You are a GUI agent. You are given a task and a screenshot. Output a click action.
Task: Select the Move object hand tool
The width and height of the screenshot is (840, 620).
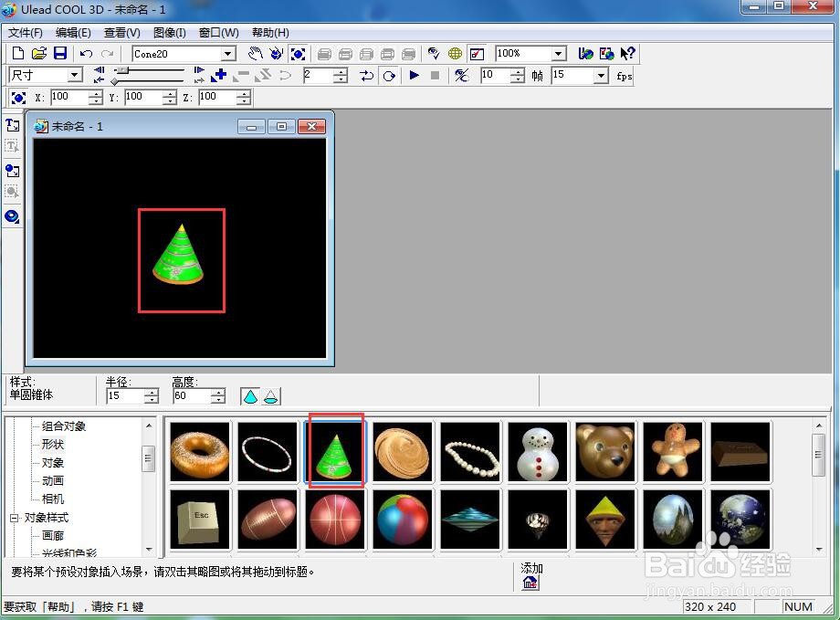click(256, 54)
